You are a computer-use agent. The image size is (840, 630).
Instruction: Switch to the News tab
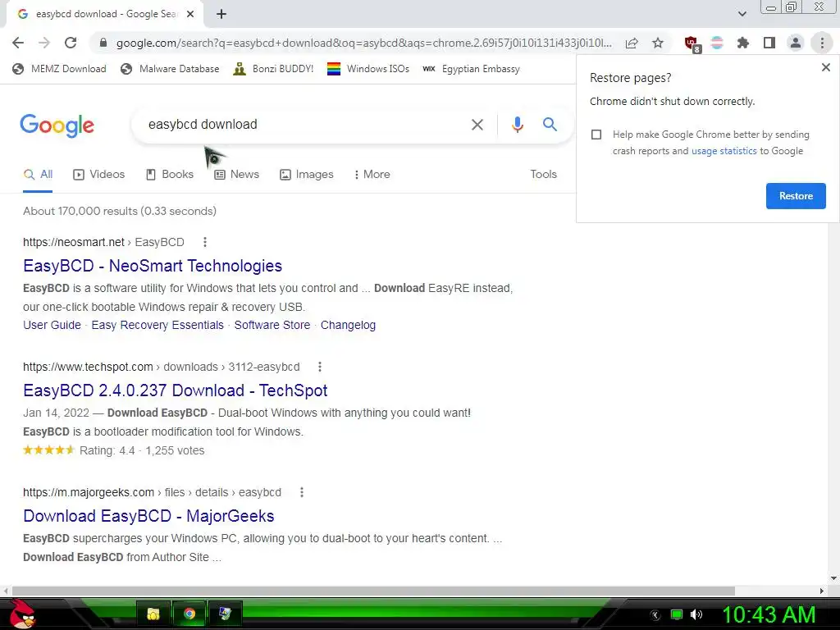(236, 175)
